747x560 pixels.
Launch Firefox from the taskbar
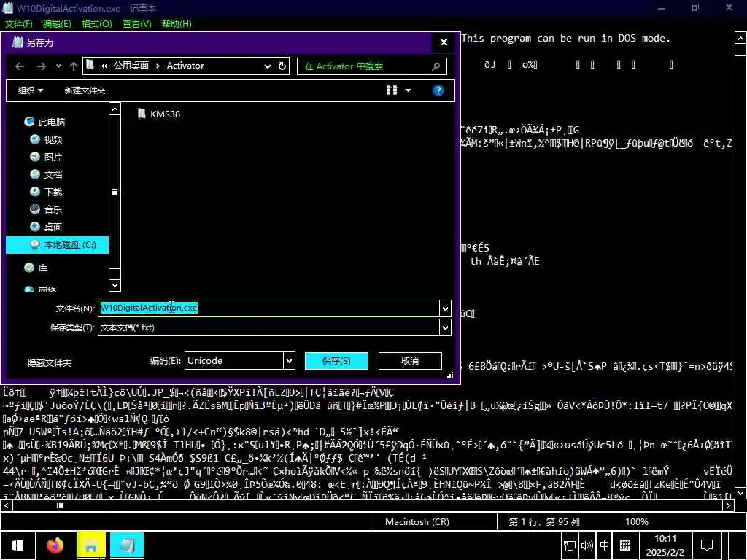[55, 545]
